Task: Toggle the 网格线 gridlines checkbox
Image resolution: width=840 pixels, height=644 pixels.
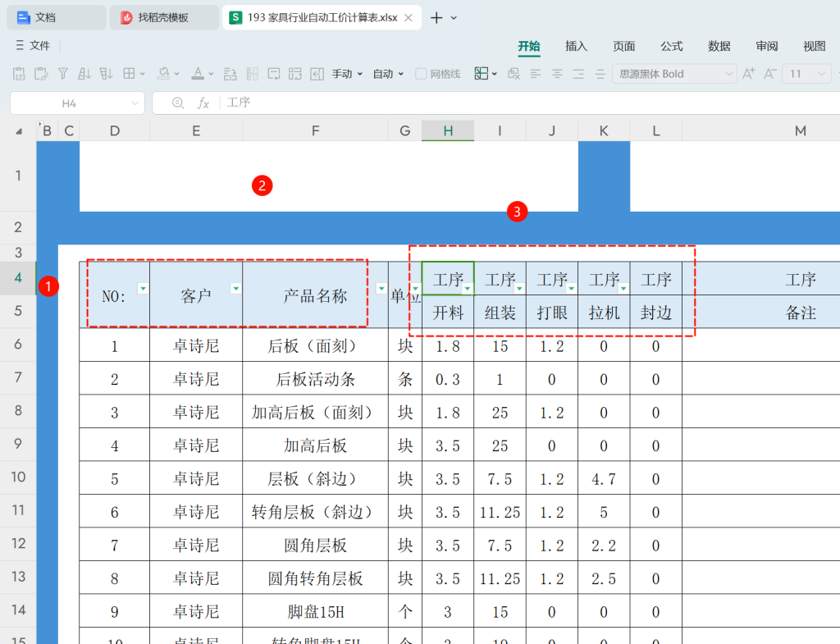Action: (x=421, y=74)
